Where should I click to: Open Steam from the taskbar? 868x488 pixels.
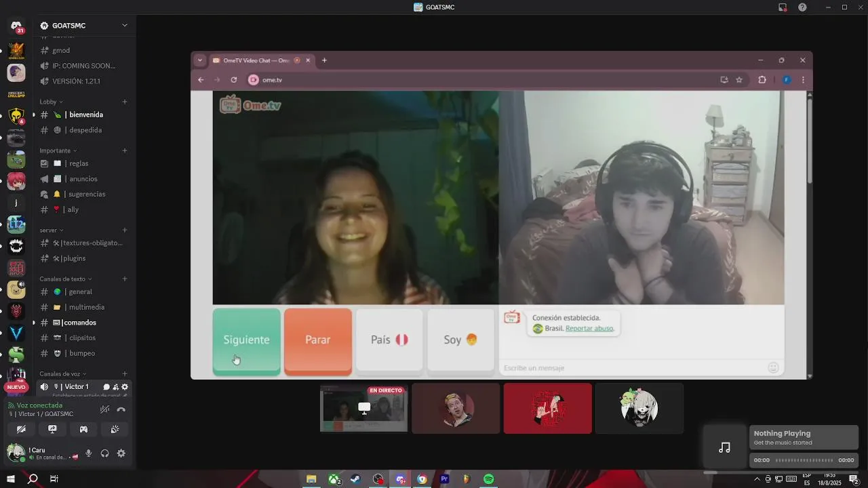[355, 479]
